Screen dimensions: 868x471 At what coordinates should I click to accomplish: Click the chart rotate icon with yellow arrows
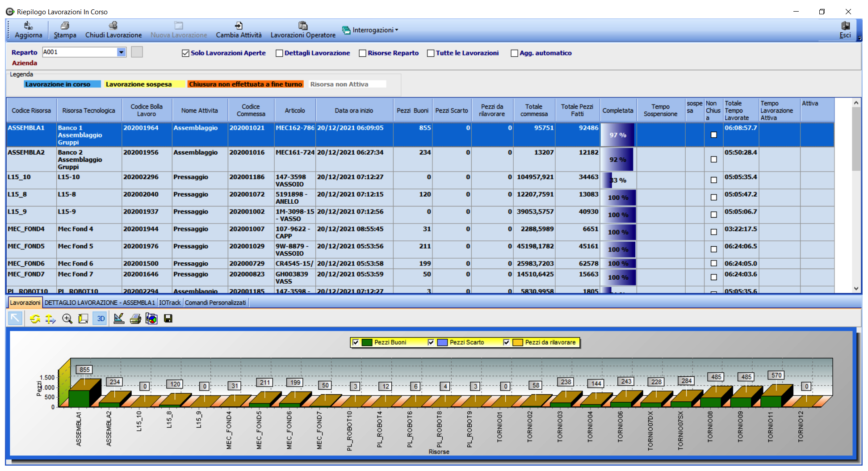tap(35, 319)
